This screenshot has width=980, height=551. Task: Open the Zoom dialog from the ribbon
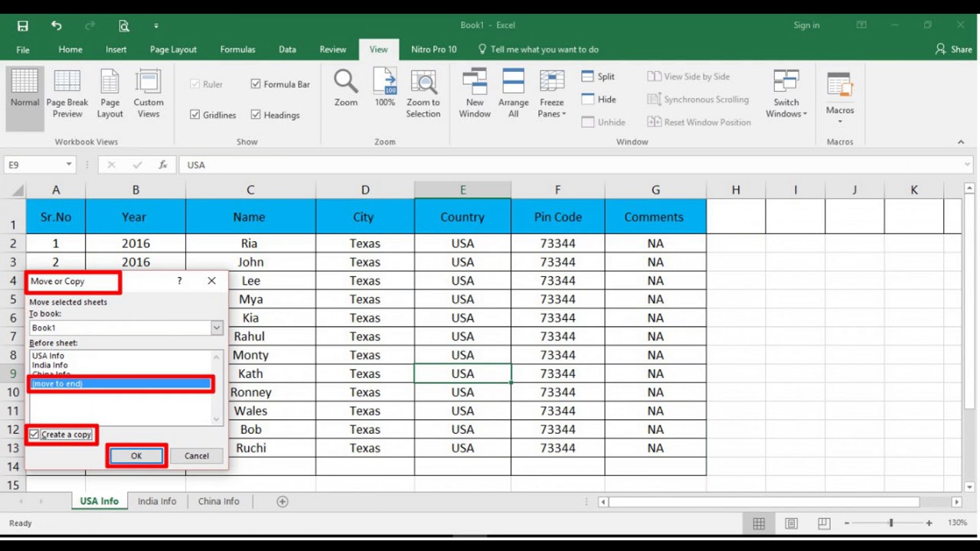click(346, 88)
